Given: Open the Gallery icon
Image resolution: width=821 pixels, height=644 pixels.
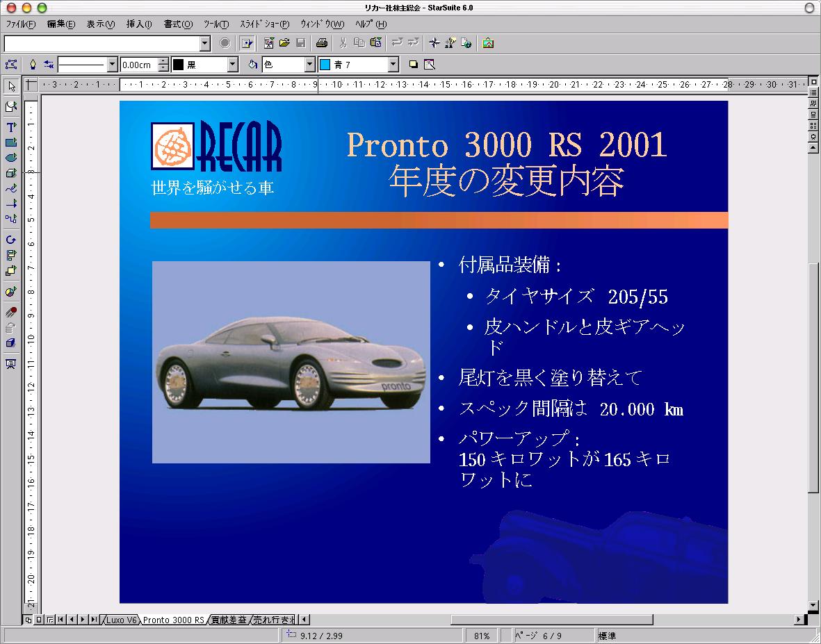Looking at the screenshot, I should pos(488,43).
